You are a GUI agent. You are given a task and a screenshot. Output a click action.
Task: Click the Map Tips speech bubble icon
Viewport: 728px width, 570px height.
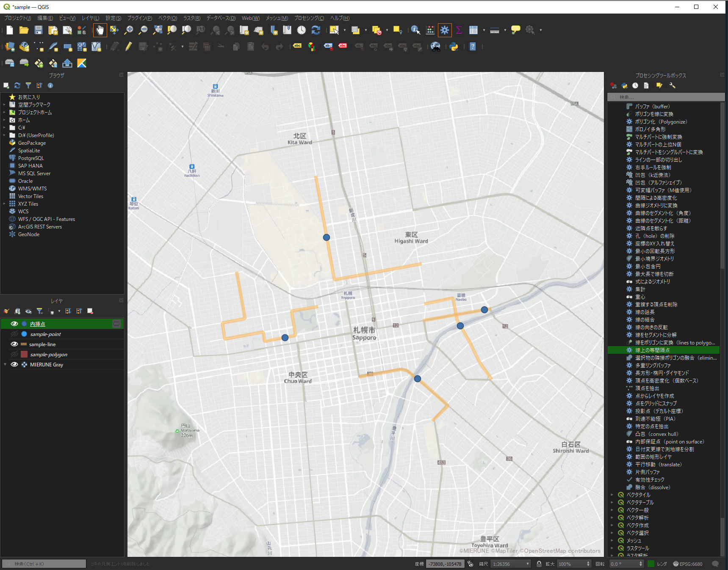click(x=516, y=30)
